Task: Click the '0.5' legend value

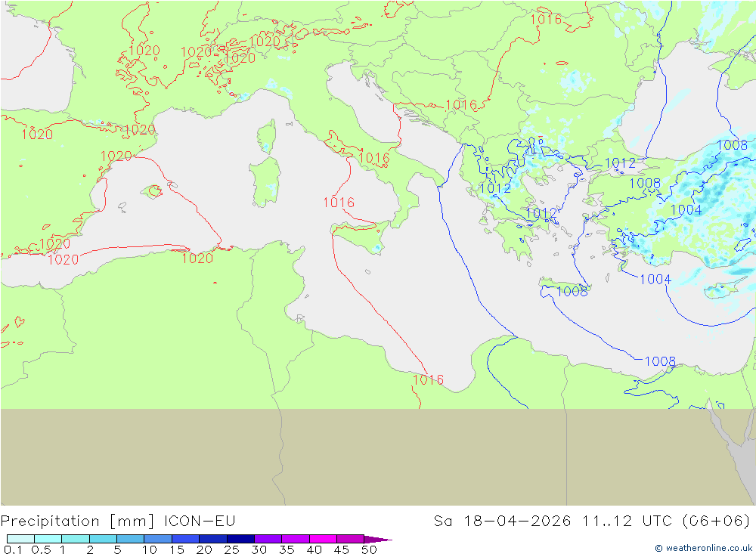Action: [41, 549]
